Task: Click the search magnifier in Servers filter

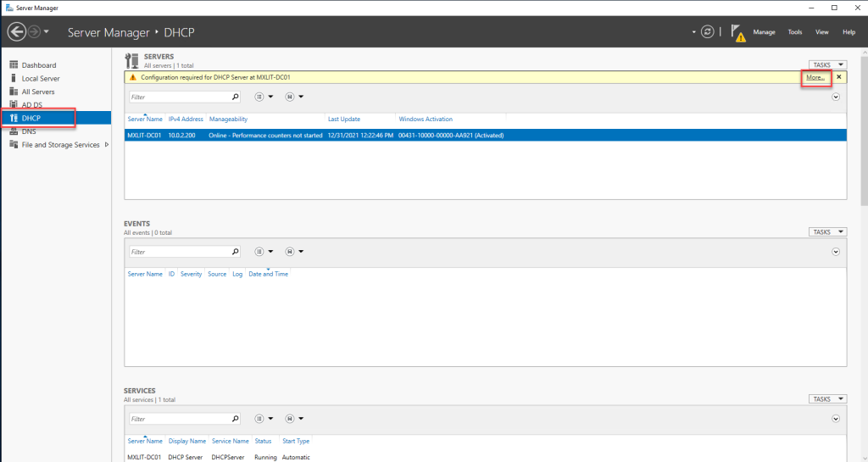Action: (236, 97)
